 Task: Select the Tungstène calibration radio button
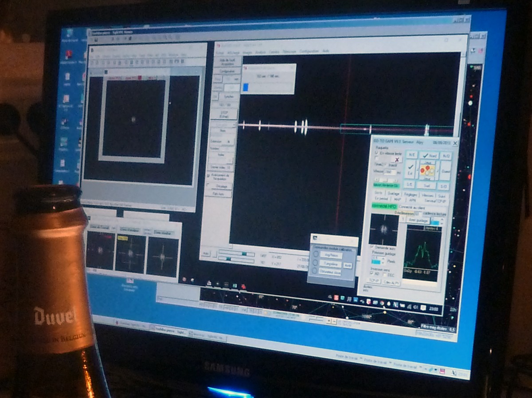click(x=315, y=263)
